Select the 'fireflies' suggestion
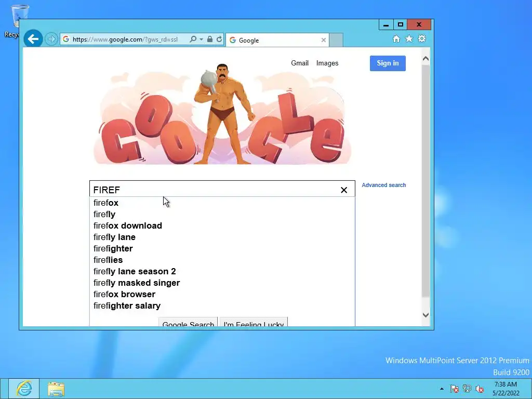532x399 pixels. 222,260
